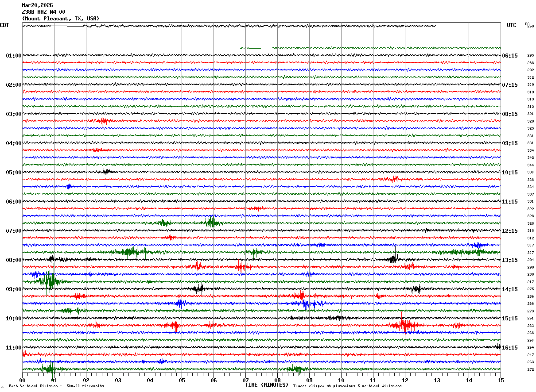Select the 03:00 CDT row label

pos(14,114)
